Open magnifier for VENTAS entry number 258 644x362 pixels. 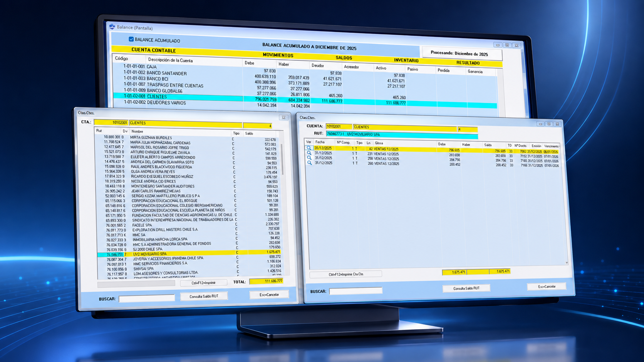point(309,158)
